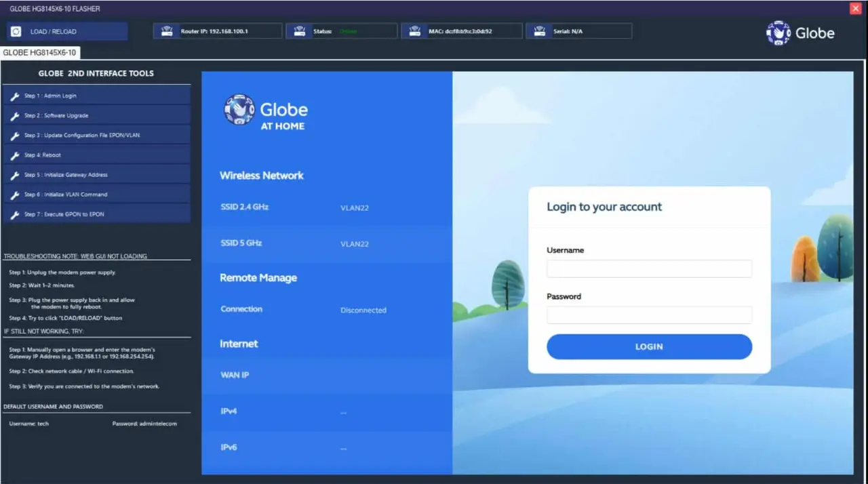This screenshot has height=484, width=868.
Task: Run Step 3 : Update Configuration File EPON/VLAN
Action: [96, 135]
